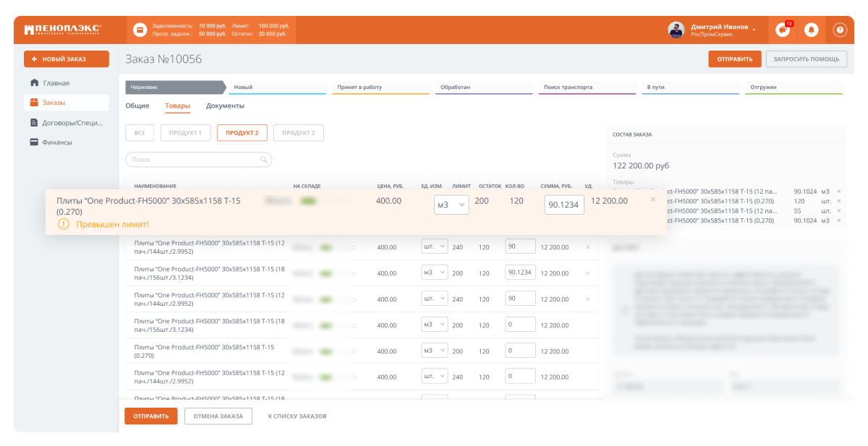Screen dimensions: 868x446
Task: Focus the Поиск search field
Action: pyautogui.click(x=199, y=159)
